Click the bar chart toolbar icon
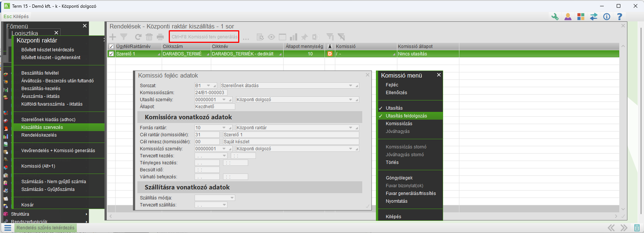The image size is (644, 233). (294, 37)
